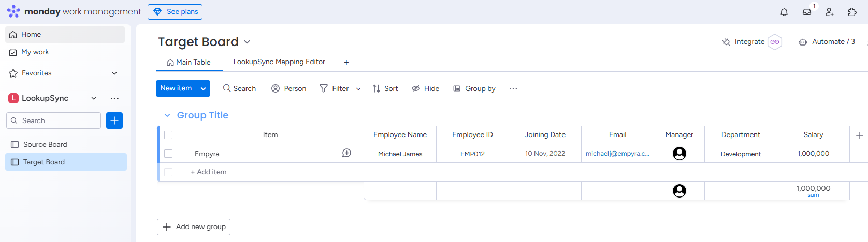Add a new column with plus icon
The image size is (868, 242).
[x=860, y=135]
